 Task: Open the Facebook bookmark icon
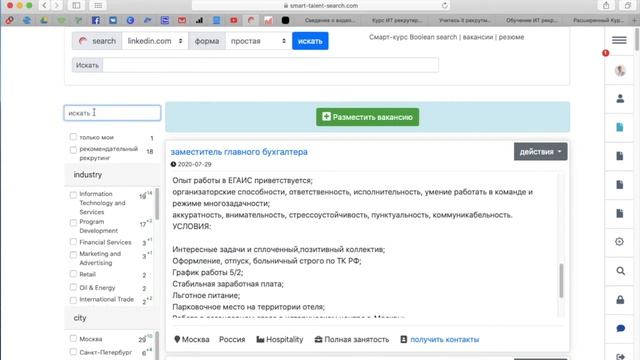point(96,20)
